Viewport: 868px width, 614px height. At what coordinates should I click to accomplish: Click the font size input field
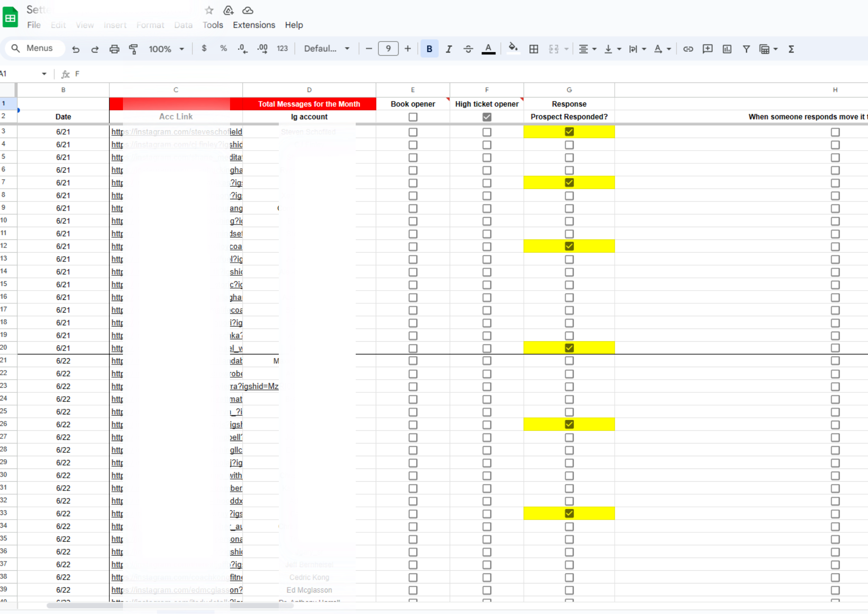tap(388, 49)
